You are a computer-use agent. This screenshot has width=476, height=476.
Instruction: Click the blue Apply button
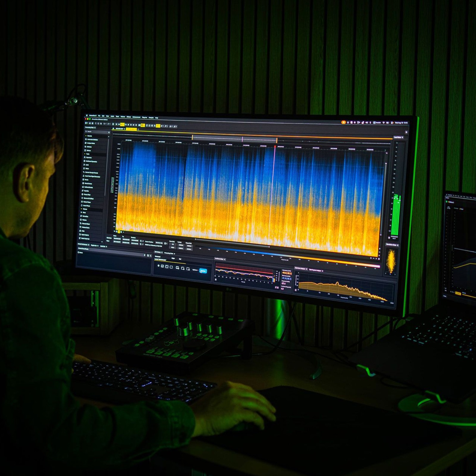203,271
